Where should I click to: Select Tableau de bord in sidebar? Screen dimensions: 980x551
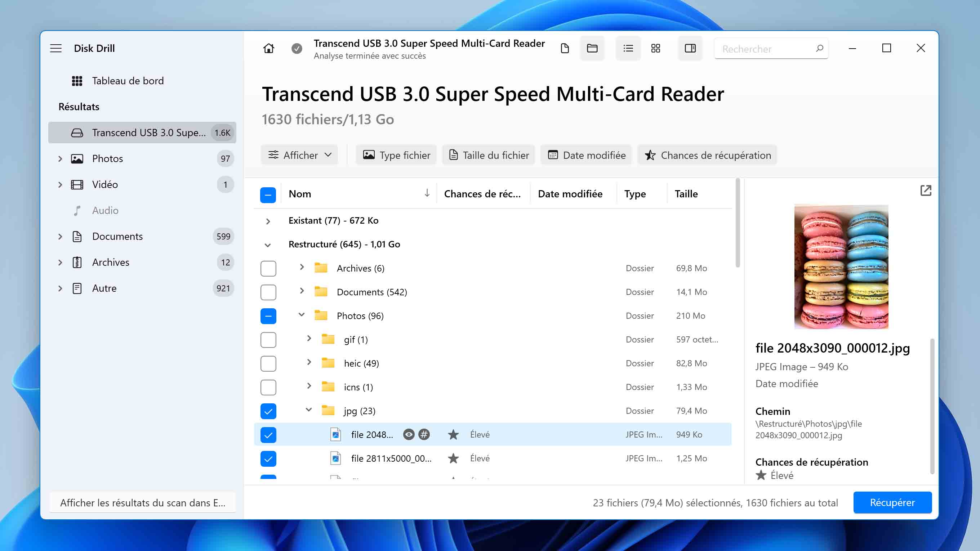pyautogui.click(x=128, y=81)
